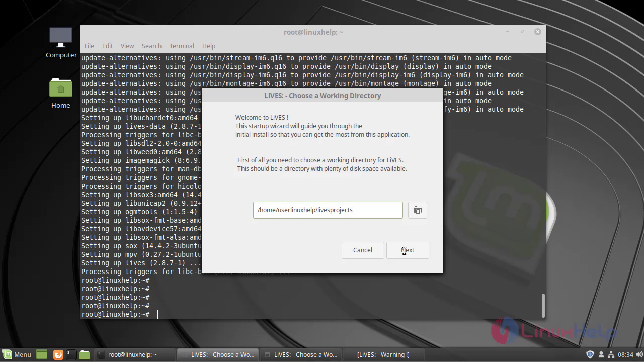Screen dimensions: 644x362
Task: Click the terminal vertical scrollbar
Action: (543, 305)
